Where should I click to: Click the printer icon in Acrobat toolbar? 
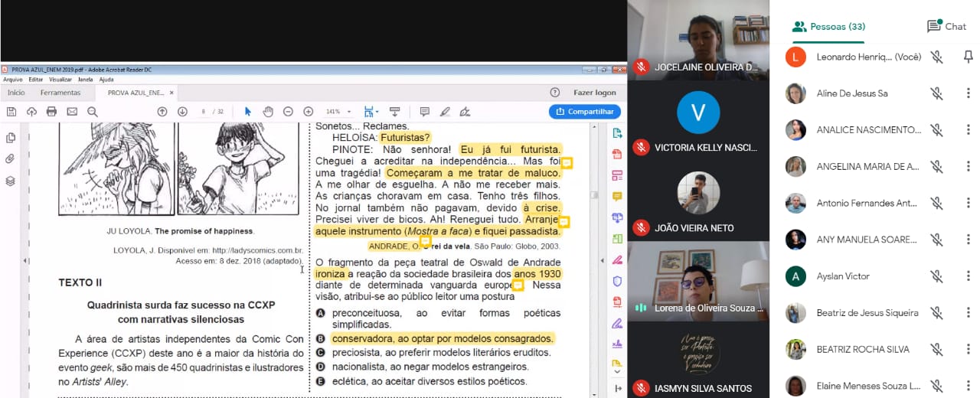pos(51,112)
